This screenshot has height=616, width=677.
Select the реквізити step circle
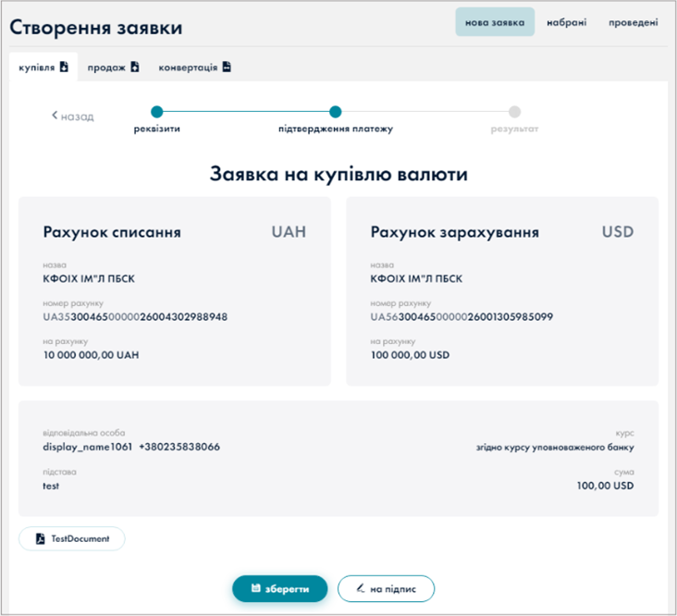pyautogui.click(x=156, y=112)
